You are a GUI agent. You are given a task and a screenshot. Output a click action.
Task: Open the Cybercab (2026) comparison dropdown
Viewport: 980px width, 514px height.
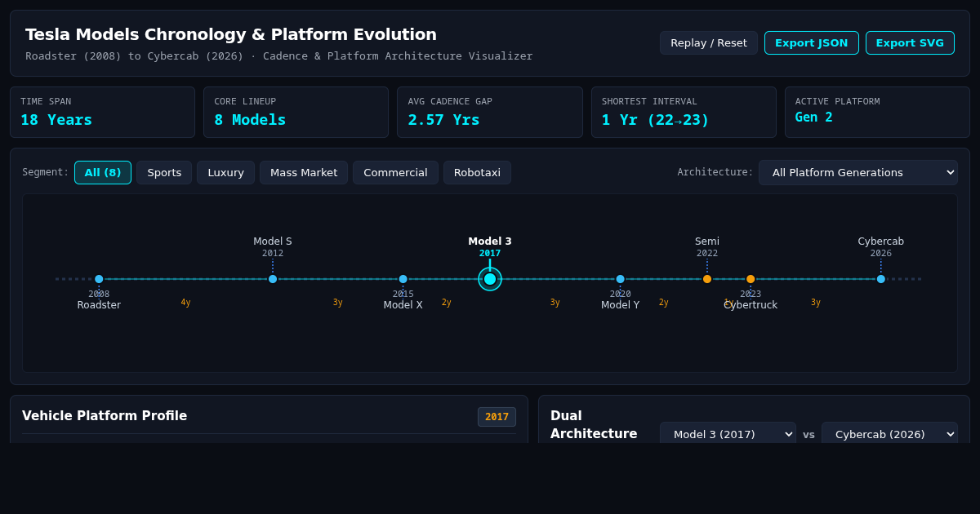click(x=889, y=434)
